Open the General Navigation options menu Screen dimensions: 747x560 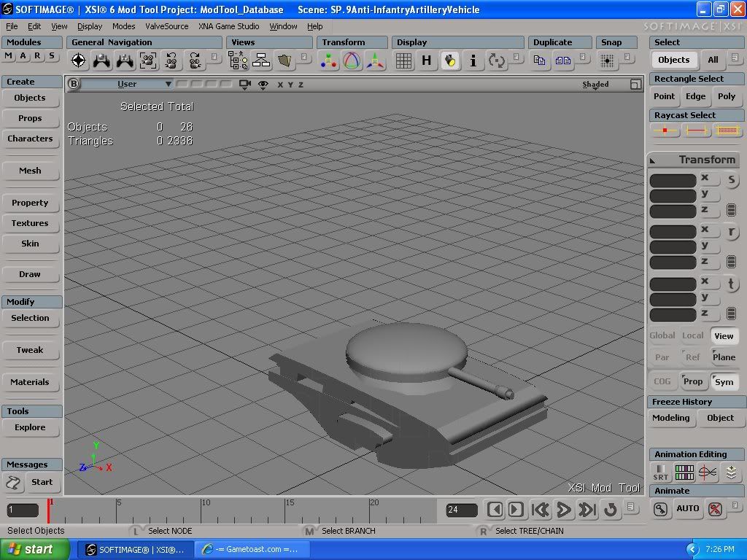click(x=214, y=57)
